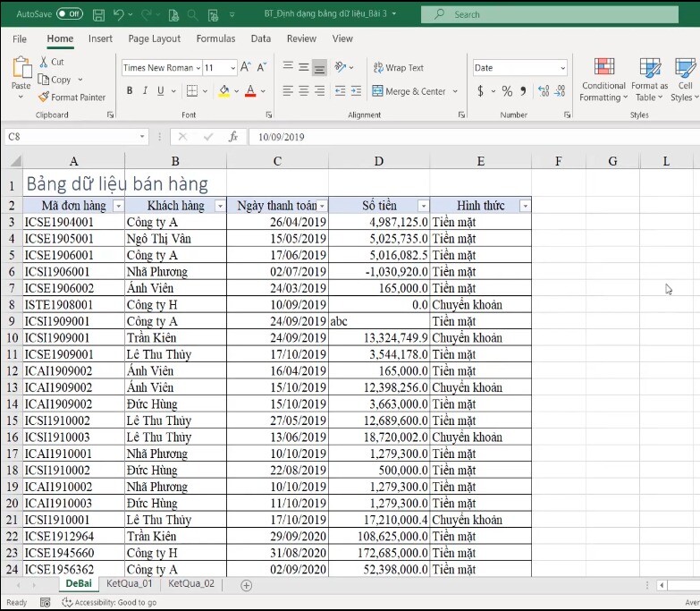The image size is (700, 611).
Task: Enable Wrap Text
Action: pyautogui.click(x=398, y=67)
